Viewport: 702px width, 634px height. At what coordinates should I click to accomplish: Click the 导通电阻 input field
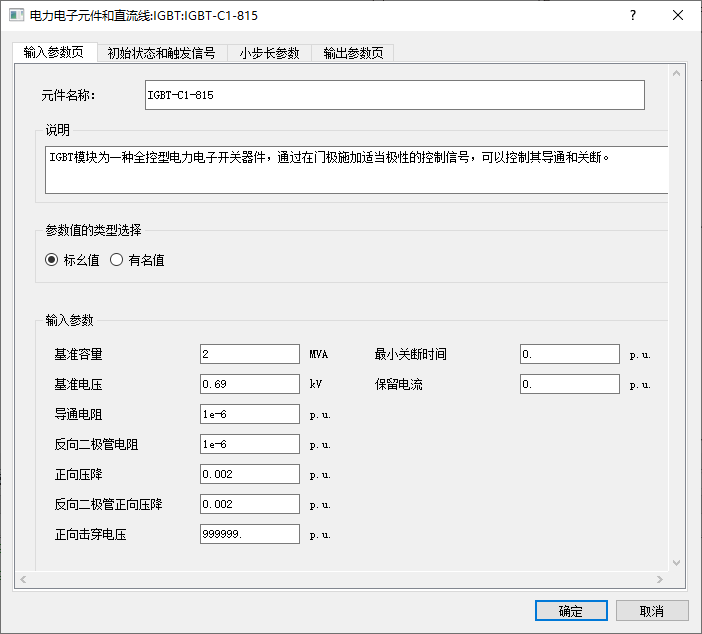pos(250,414)
